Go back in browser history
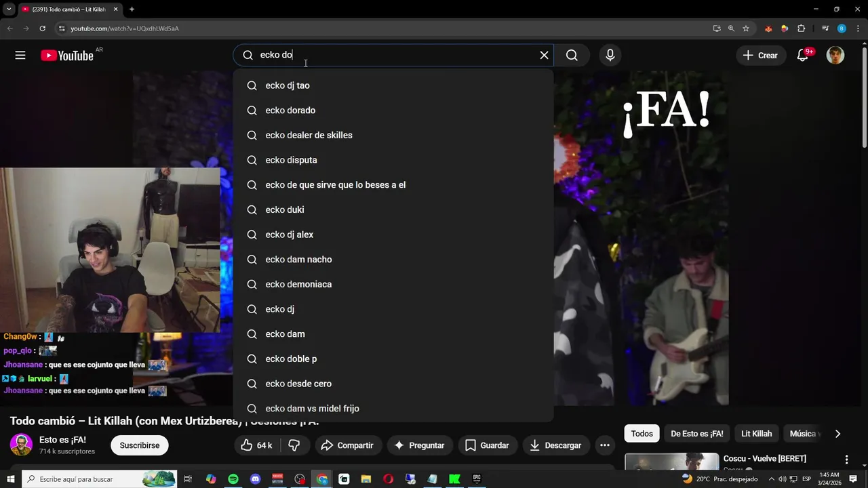 pos(9,28)
